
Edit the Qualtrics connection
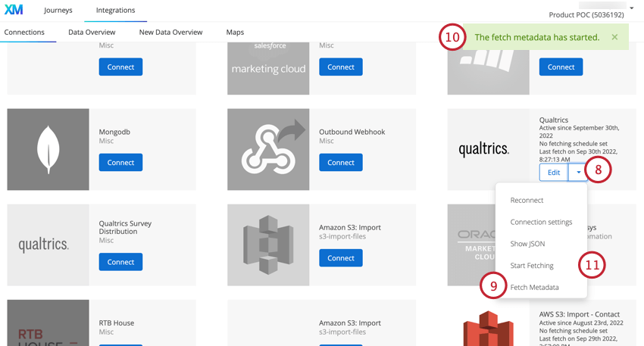click(x=554, y=173)
